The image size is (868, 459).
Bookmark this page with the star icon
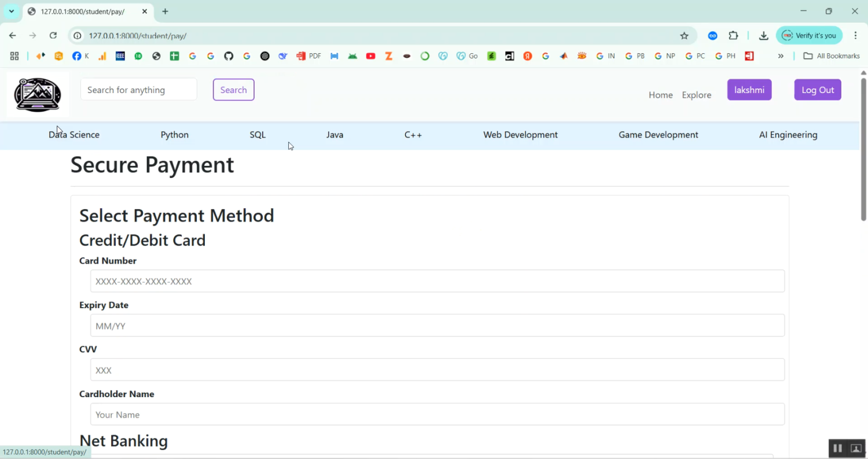684,36
